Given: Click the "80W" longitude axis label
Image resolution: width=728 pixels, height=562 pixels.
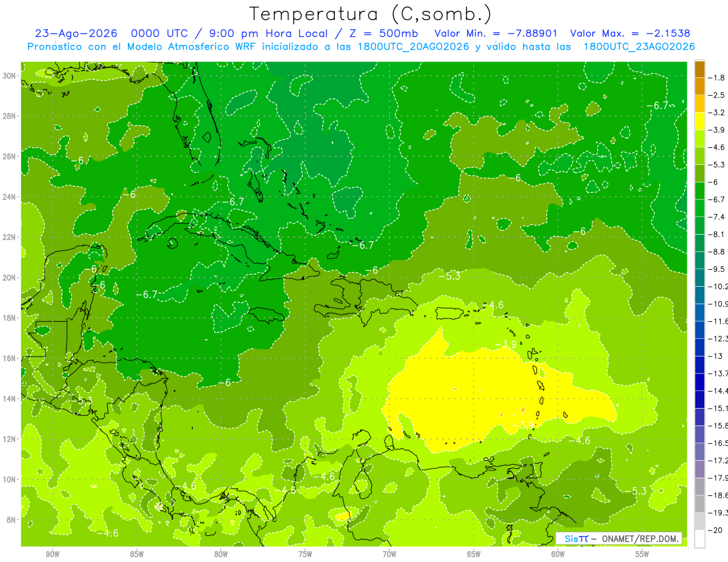Looking at the screenshot, I should point(221,554).
